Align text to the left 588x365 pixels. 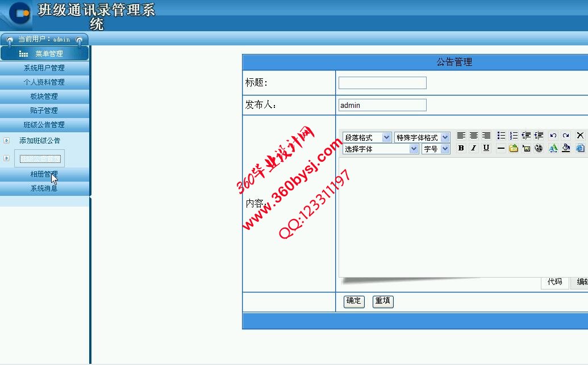pos(461,136)
